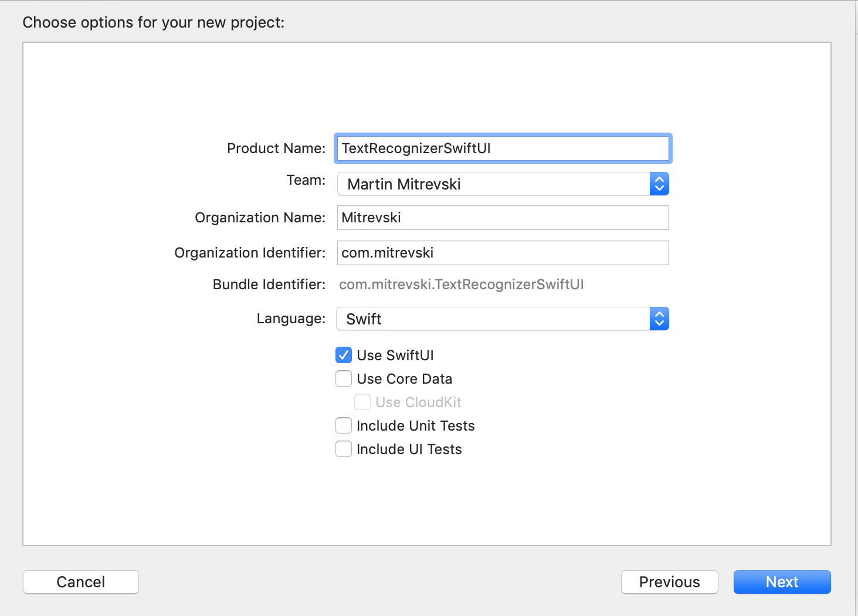The width and height of the screenshot is (858, 616).
Task: Open the Team dropdown showing Martin Mitrevski
Action: click(x=501, y=184)
